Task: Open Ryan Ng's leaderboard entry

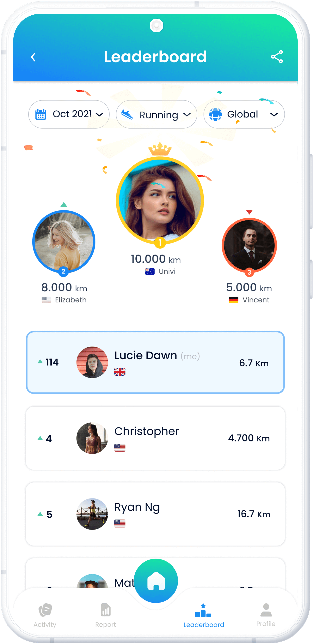Action: pos(155,514)
